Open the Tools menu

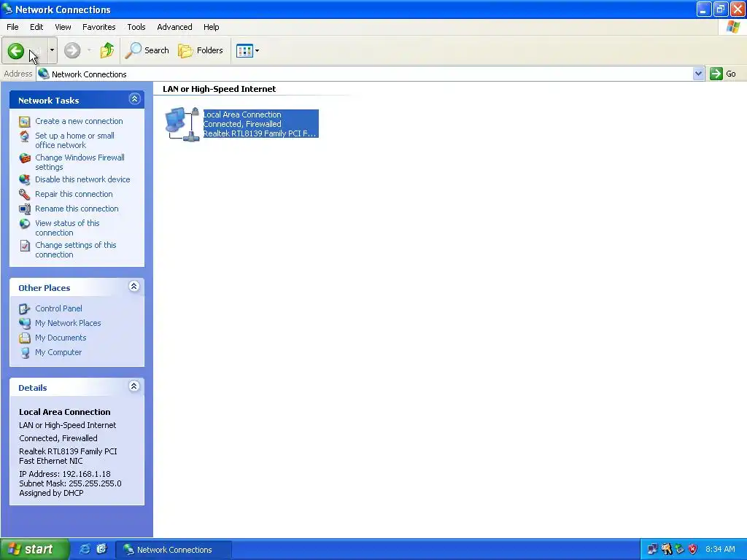click(136, 27)
